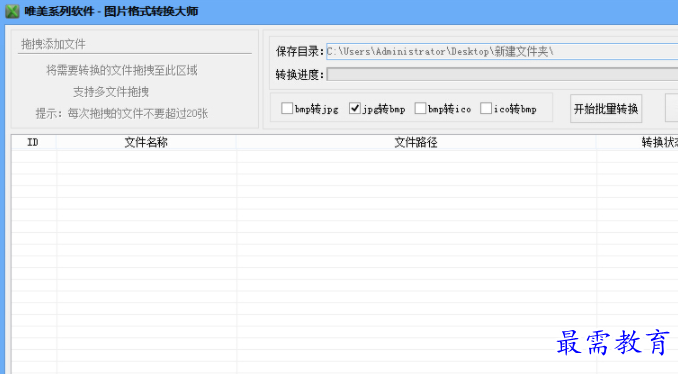Select the ico转bmp checkbox

tap(486, 108)
